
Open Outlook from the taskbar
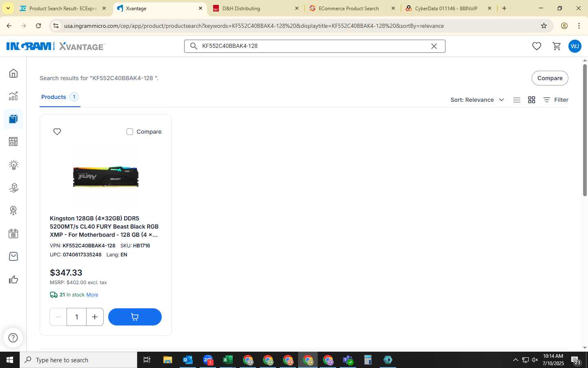pyautogui.click(x=188, y=360)
